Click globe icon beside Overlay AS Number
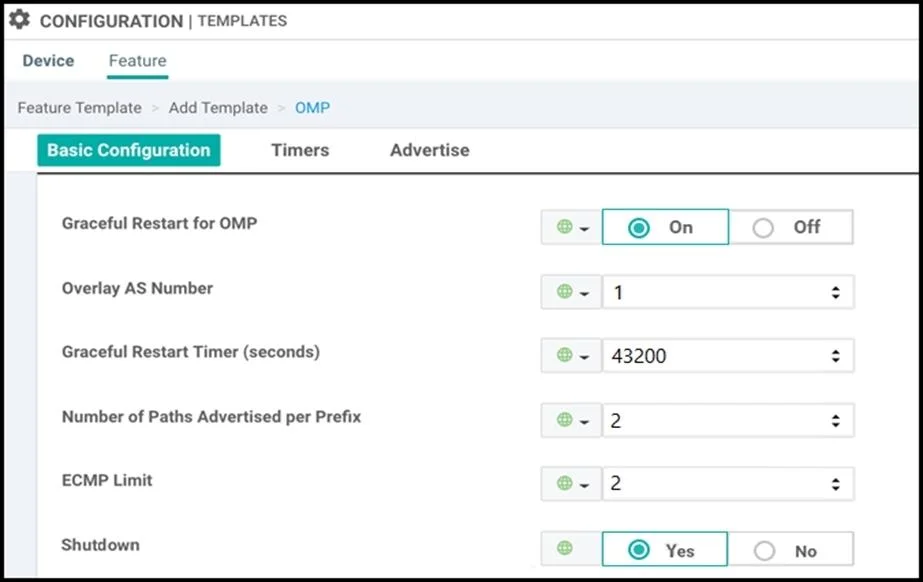The width and height of the screenshot is (923, 582). (565, 291)
